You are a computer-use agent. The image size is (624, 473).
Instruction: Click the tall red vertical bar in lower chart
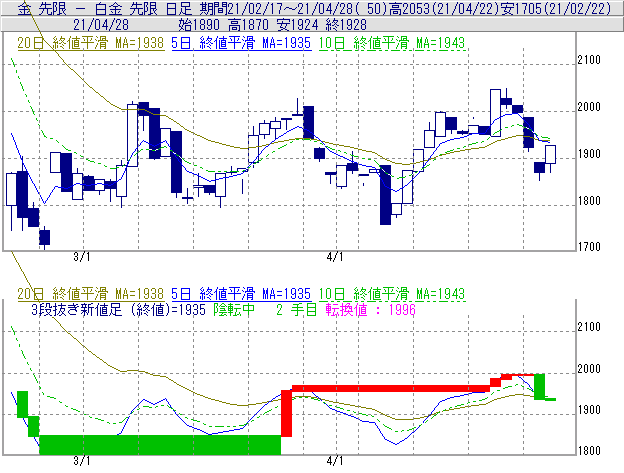coord(287,413)
